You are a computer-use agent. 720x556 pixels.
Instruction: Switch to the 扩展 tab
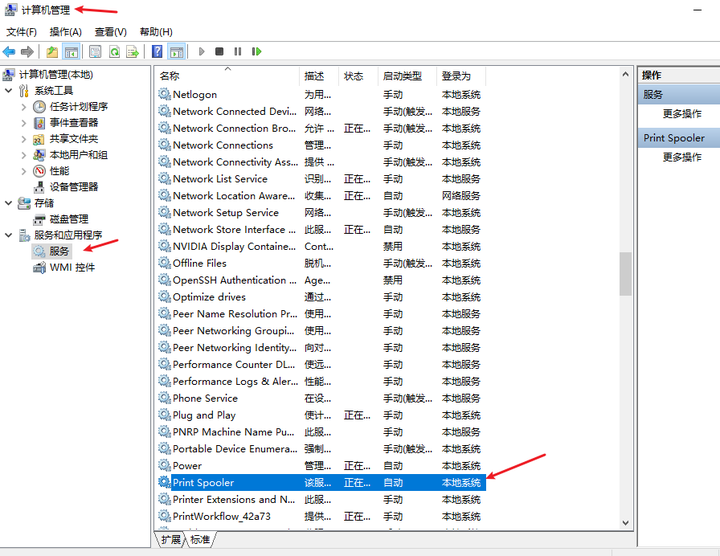(x=171, y=540)
